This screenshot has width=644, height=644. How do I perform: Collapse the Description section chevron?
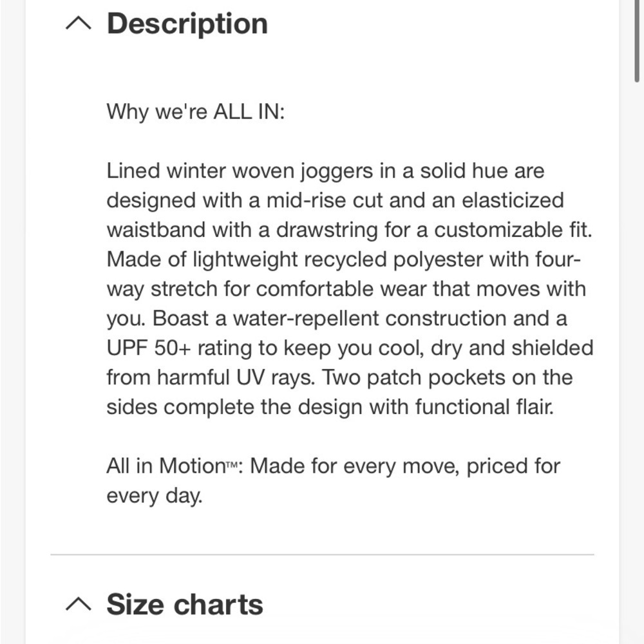[79, 24]
